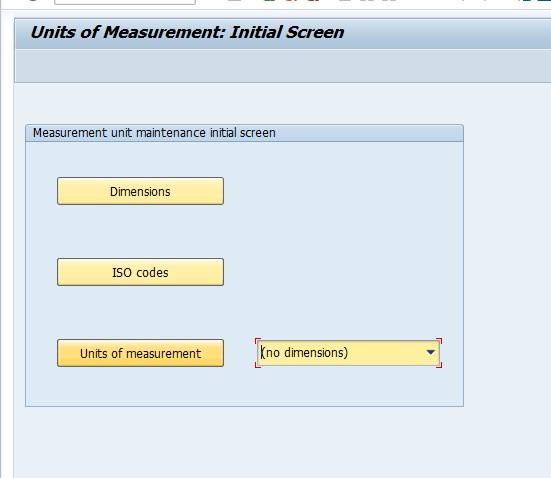Click the Save icon right of command field
Viewport: 551px width, 478px height.
(235, 1)
